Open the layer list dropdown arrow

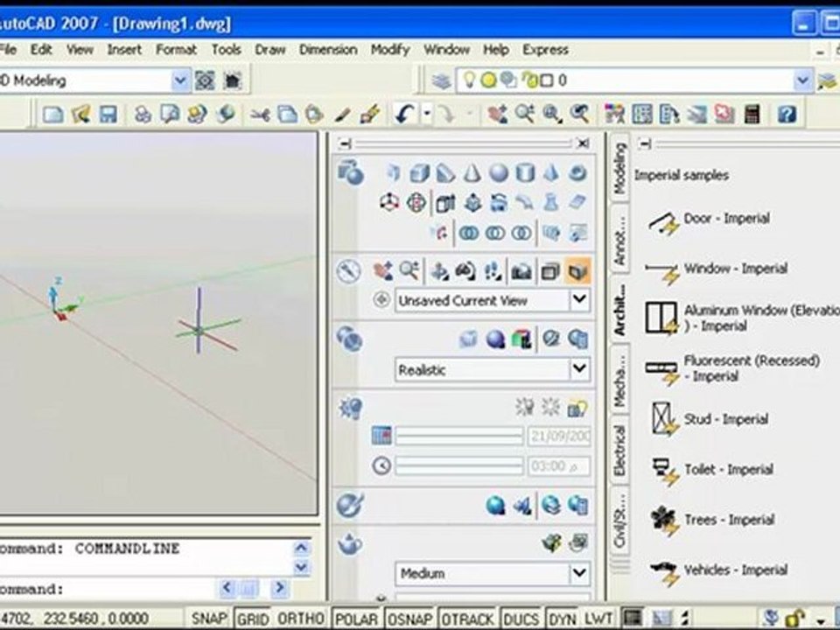802,80
